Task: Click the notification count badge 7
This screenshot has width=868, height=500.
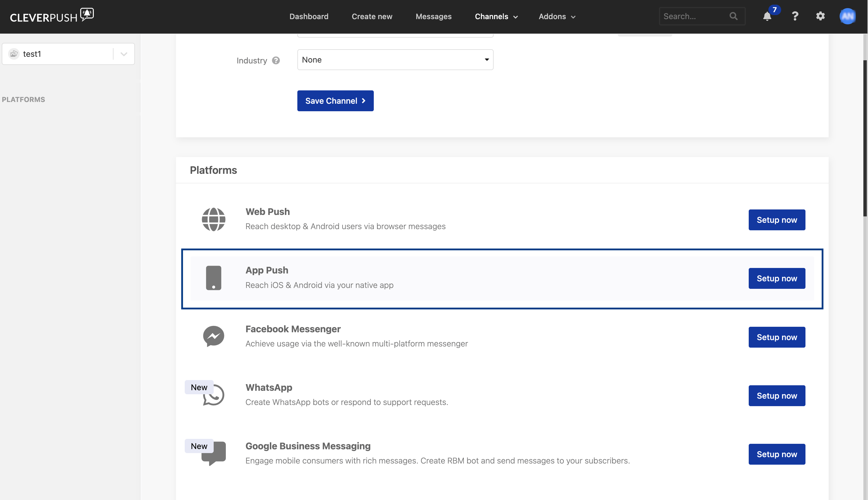Action: coord(775,10)
